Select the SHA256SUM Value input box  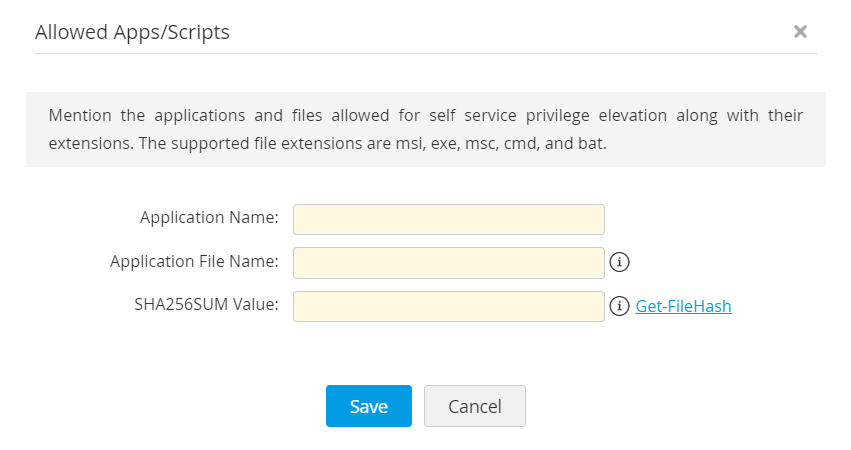(x=448, y=306)
